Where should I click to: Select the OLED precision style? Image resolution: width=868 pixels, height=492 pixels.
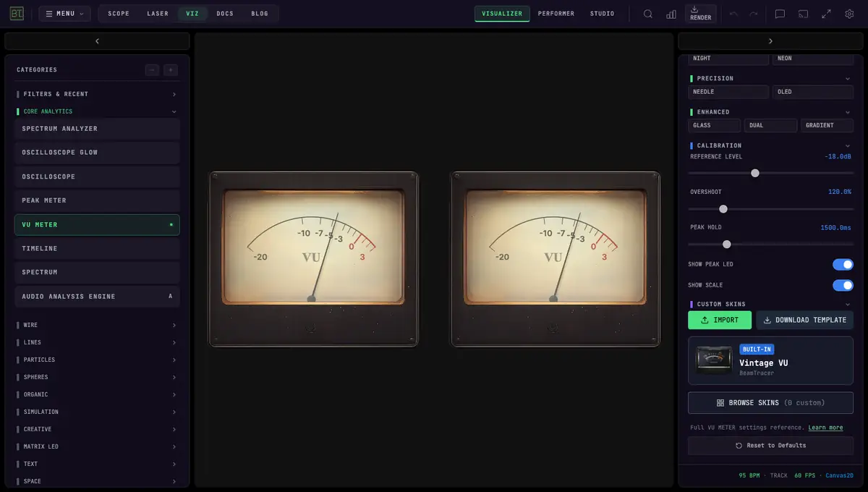[813, 92]
